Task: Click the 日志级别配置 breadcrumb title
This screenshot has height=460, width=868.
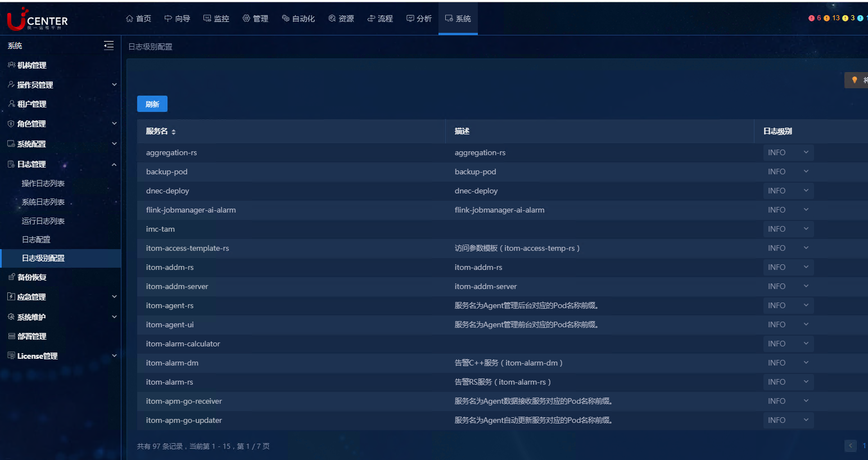Action: pos(151,47)
